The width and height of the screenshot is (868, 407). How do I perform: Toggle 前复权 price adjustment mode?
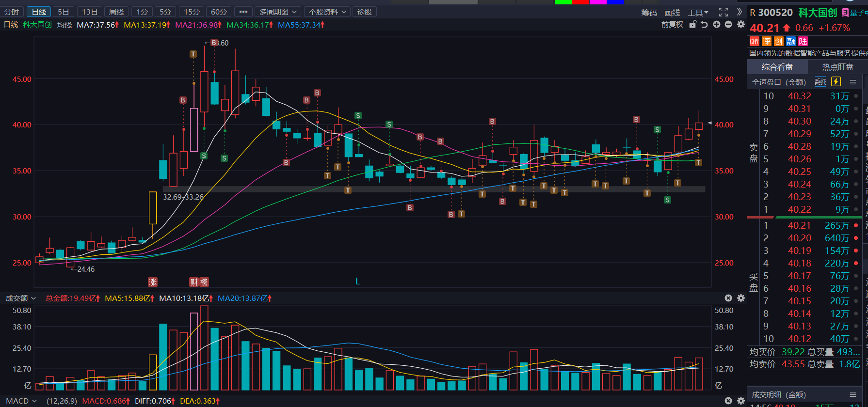click(x=672, y=25)
